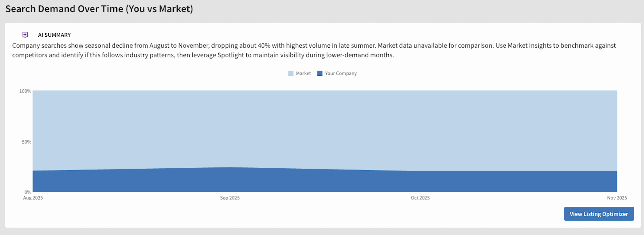Image resolution: width=644 pixels, height=235 pixels.
Task: Click the 0% y-axis label
Action: click(x=28, y=192)
